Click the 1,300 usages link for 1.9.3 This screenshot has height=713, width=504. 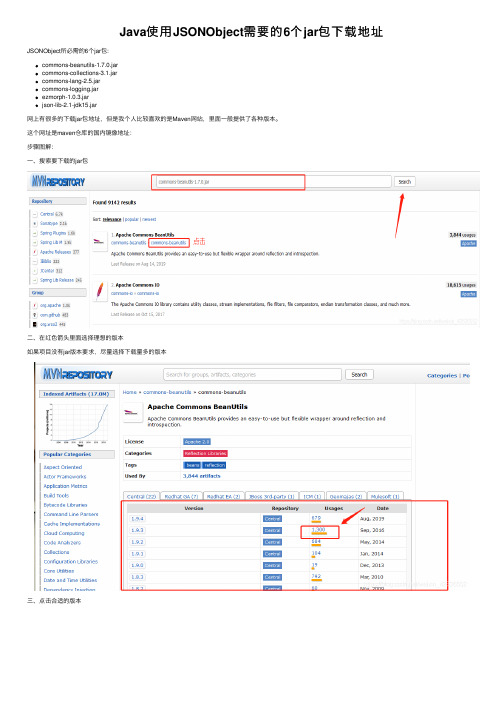[x=318, y=530]
